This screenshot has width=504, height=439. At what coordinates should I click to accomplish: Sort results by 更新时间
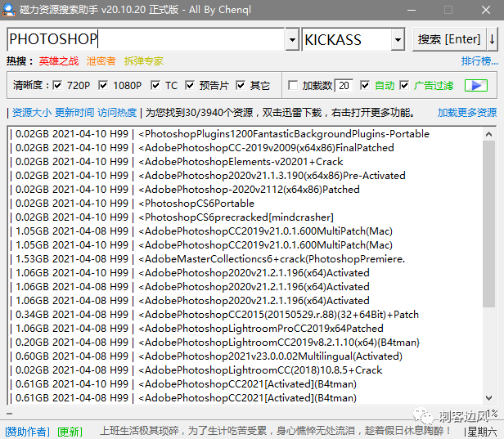click(74, 112)
